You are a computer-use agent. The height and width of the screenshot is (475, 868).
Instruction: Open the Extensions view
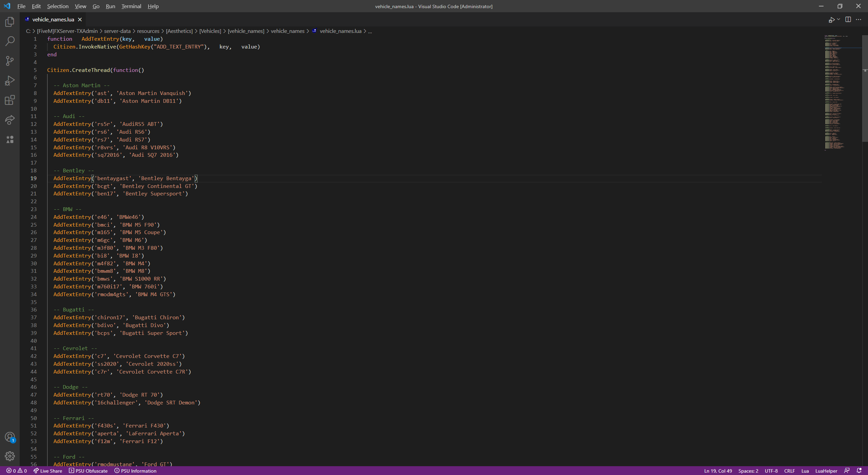10,100
